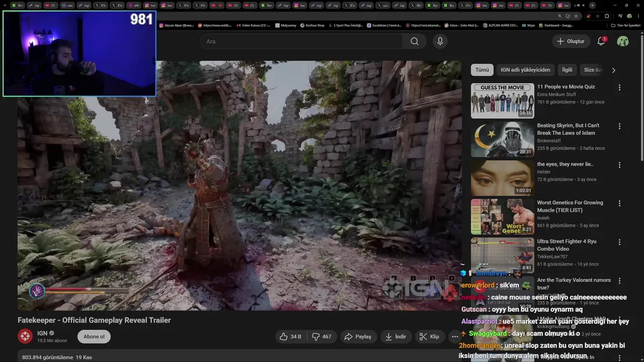Screen dimensions: 644x362
Task: Open the Oluştur create menu
Action: click(571, 41)
